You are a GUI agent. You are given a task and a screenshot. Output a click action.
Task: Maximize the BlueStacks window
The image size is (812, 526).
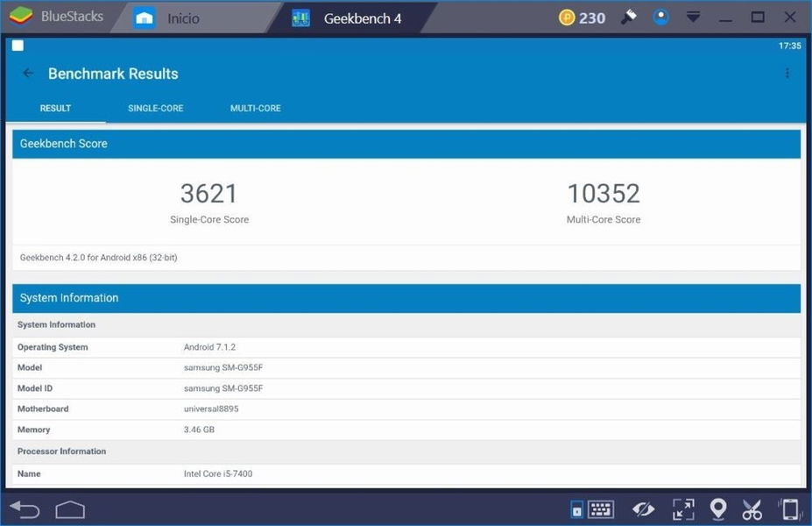[x=758, y=18]
